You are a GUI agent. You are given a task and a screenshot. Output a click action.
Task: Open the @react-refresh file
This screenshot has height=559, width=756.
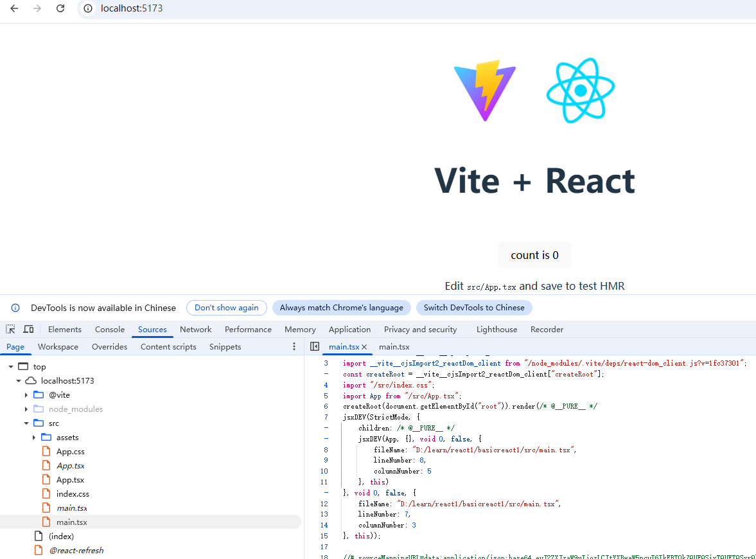76,550
